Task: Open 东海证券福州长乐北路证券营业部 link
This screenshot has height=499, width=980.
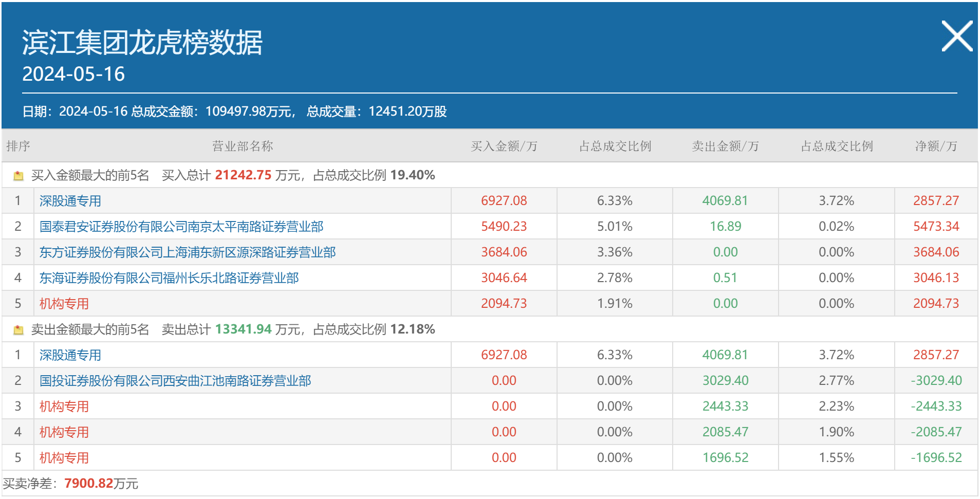Action: [169, 278]
